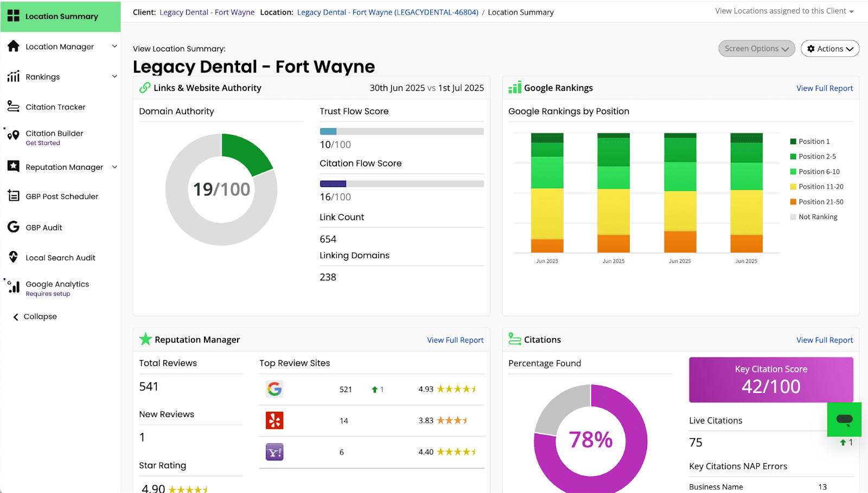Click the Citations panel icon

[x=515, y=339]
